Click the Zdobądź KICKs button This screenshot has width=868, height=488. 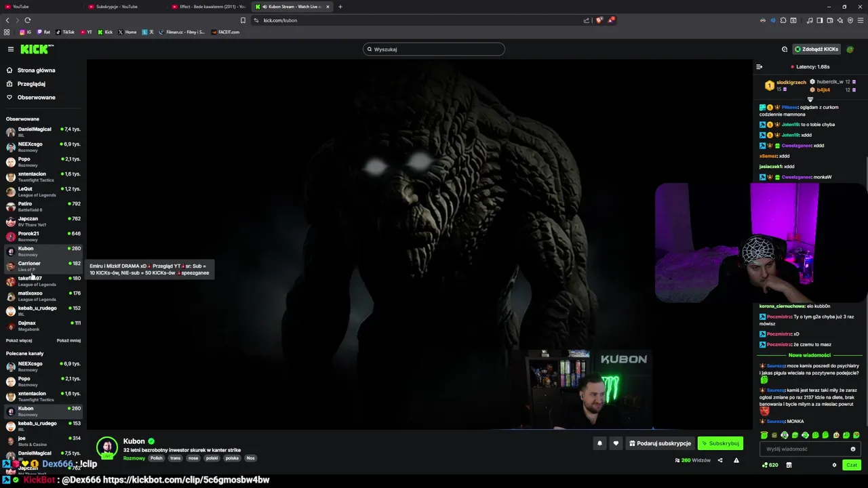coord(816,49)
